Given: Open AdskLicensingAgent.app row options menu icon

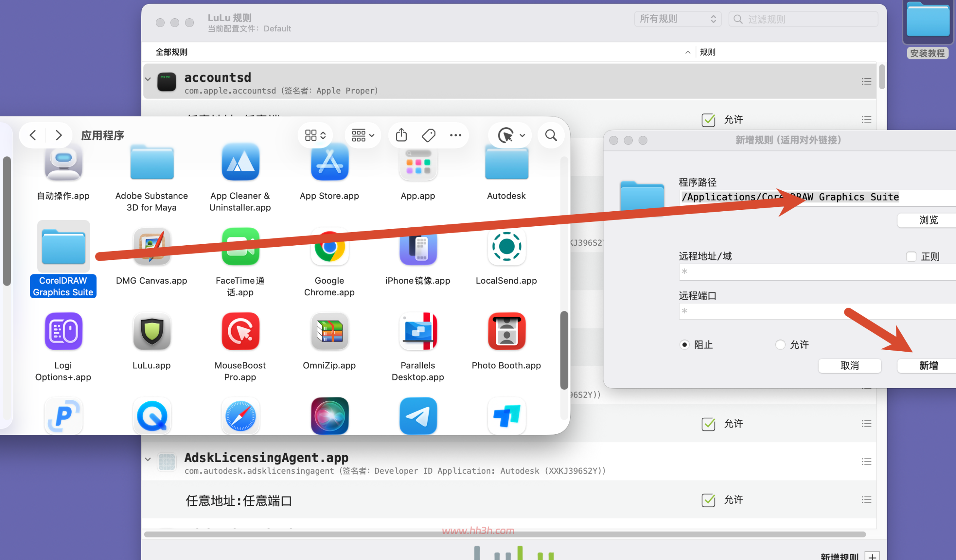Looking at the screenshot, I should [x=866, y=462].
